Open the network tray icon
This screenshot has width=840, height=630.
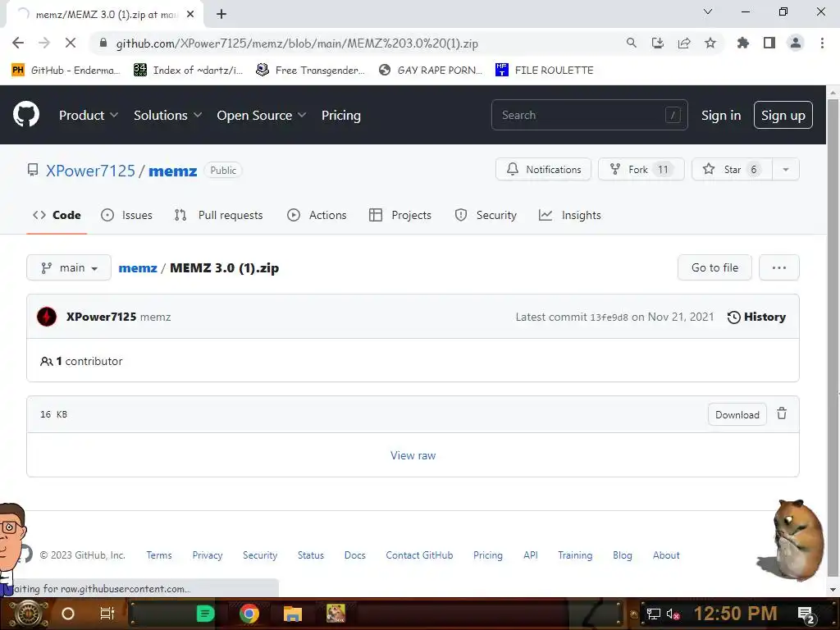(x=653, y=614)
